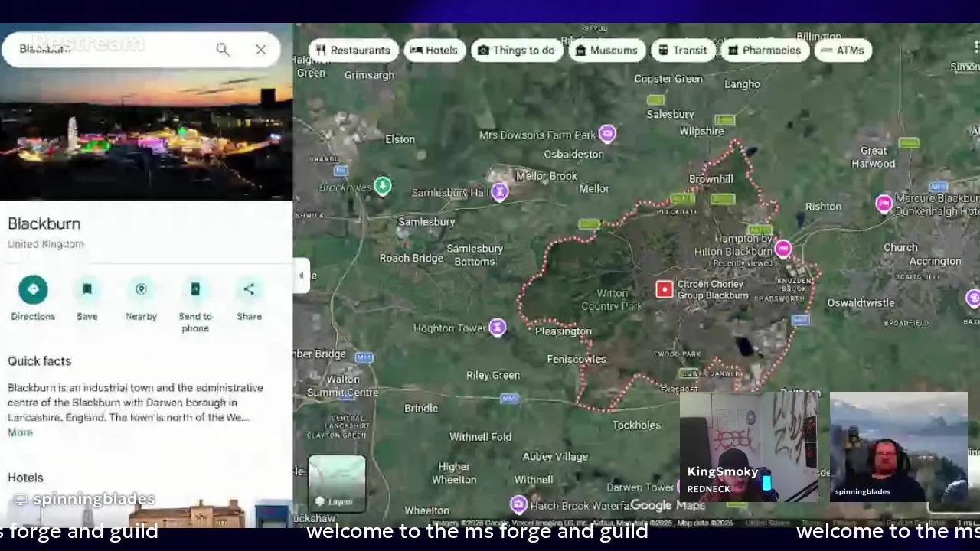Select Hampton by Hilton Blackburn hotel marker

[x=782, y=249]
